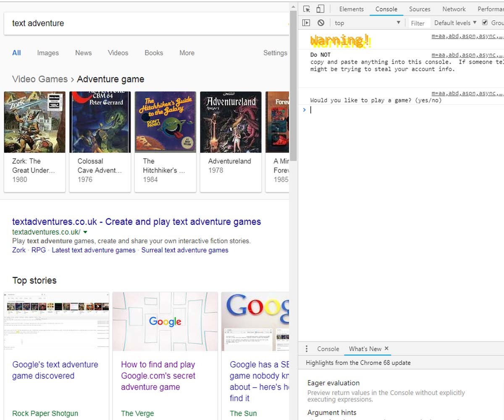Open Surreal text adventure games sitelink
504x420 pixels.
[x=185, y=250]
